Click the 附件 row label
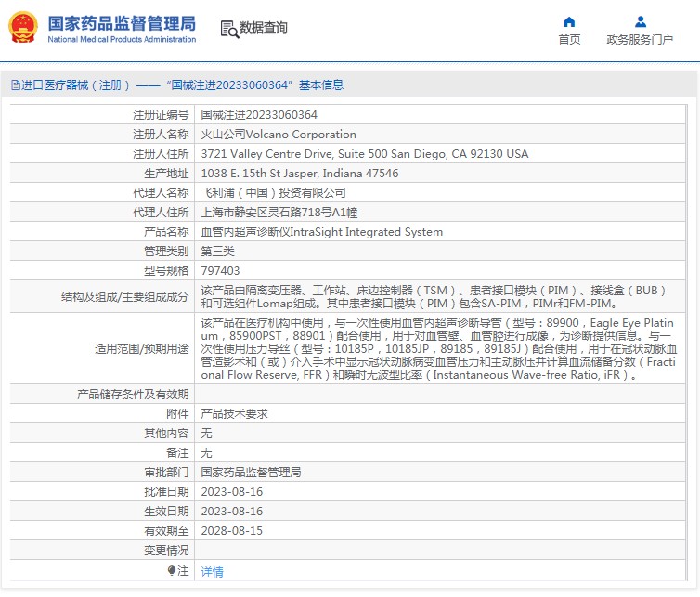Screen dimensions: 700x597 coord(177,413)
